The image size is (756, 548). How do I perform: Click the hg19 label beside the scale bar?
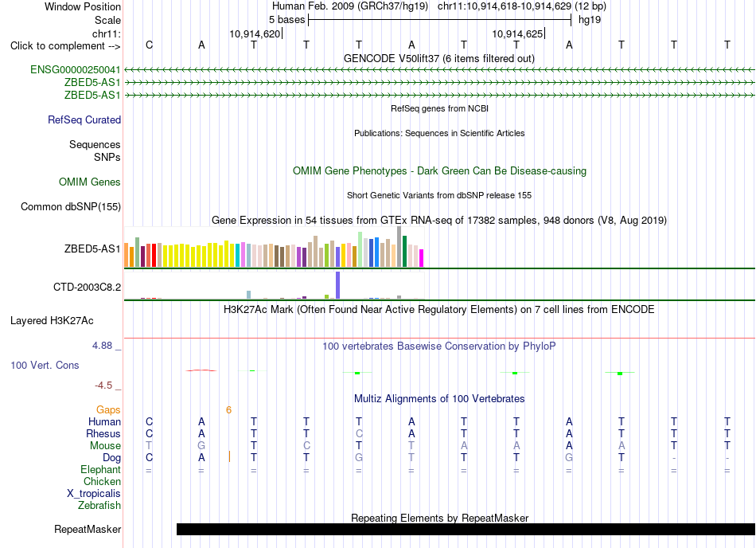[590, 20]
